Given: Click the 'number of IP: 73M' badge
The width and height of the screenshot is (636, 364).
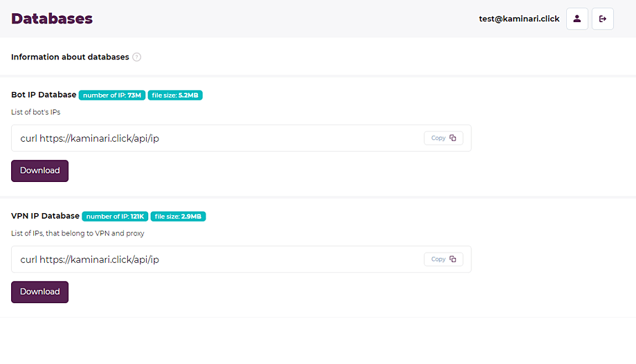Looking at the screenshot, I should click(112, 95).
